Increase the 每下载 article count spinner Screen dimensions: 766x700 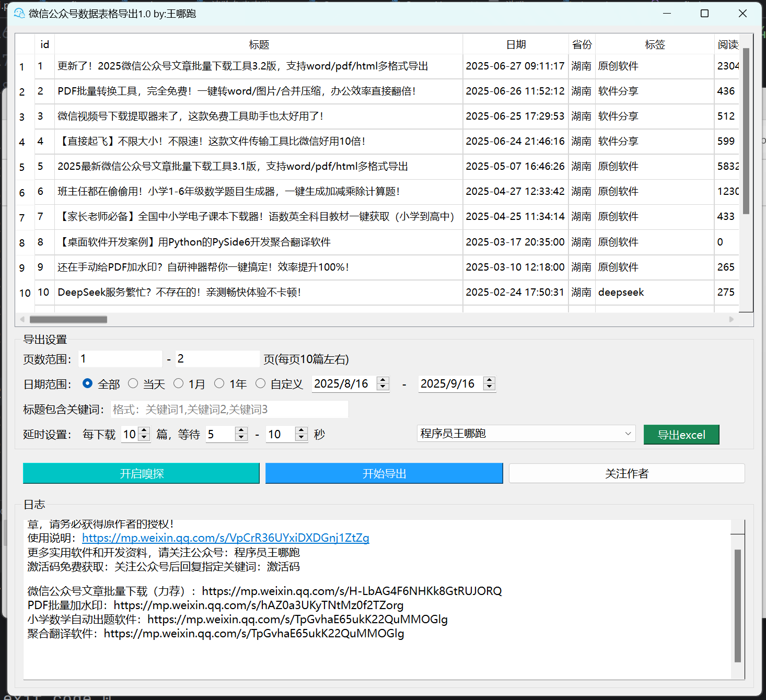pos(144,431)
